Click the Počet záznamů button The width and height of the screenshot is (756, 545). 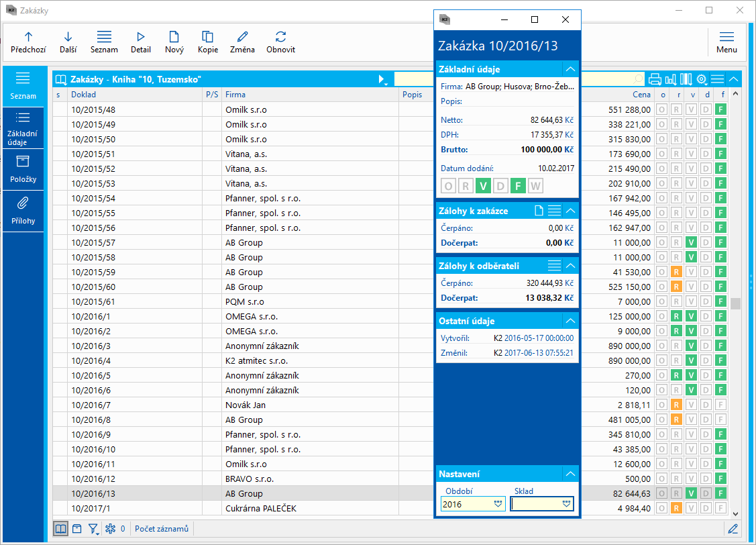[162, 529]
